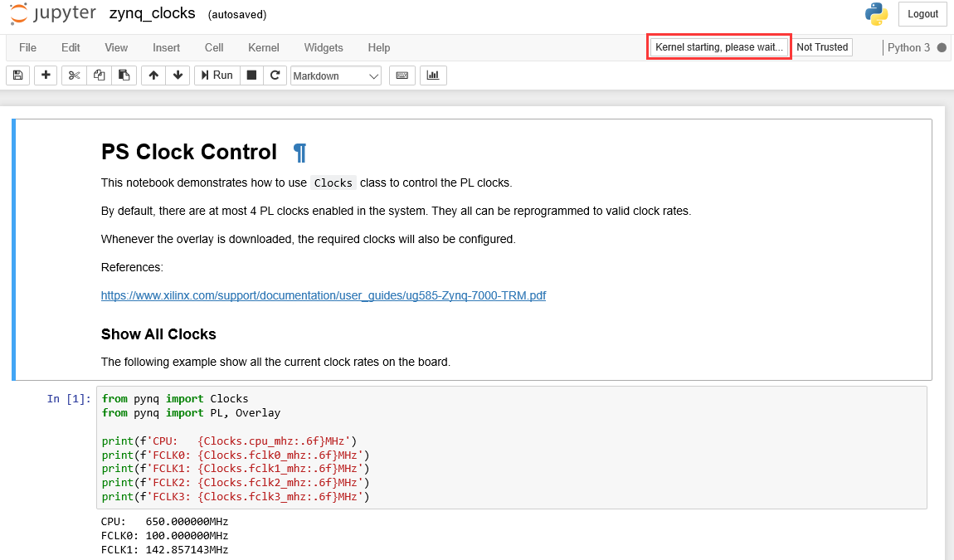Paste cells below icon

[x=124, y=75]
